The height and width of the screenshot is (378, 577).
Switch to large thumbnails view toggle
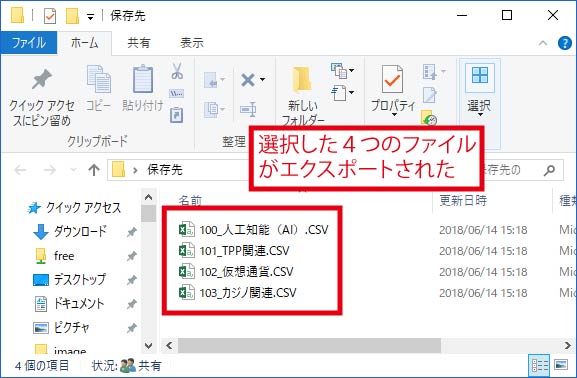click(561, 365)
